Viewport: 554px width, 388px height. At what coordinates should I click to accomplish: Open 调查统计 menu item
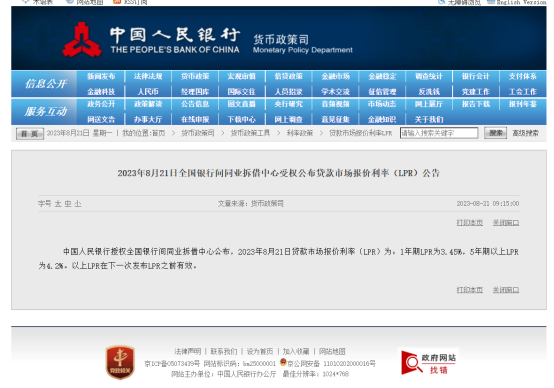[x=429, y=76]
